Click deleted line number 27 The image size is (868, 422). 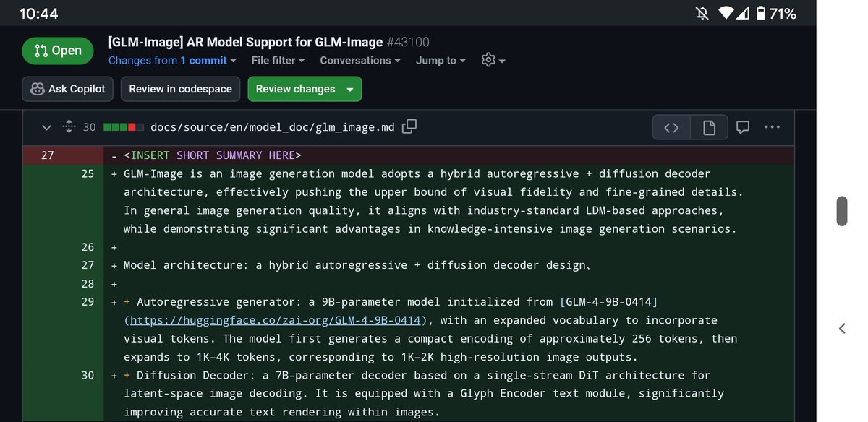click(x=47, y=155)
